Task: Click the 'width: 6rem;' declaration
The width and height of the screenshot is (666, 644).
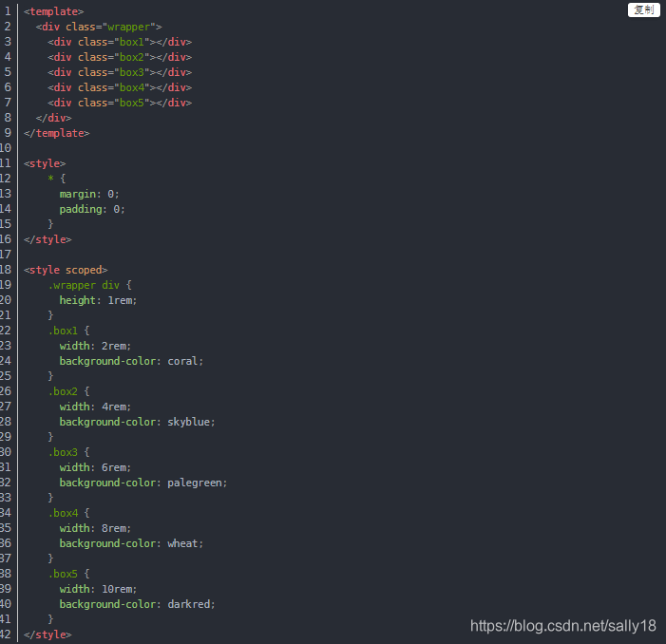Action: click(x=95, y=467)
